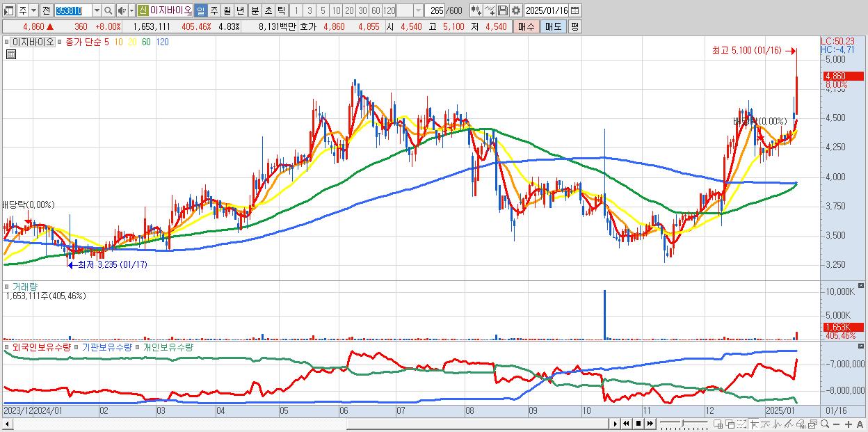Screen dimensions: 868x432
Task: Click the 이지바이오 legend label on chart
Action: click(34, 42)
